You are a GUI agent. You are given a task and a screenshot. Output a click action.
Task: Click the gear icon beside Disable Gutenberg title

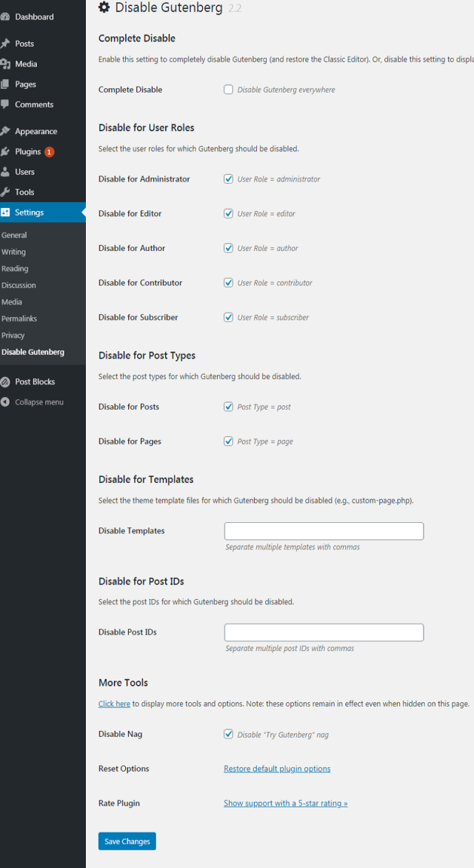point(104,7)
